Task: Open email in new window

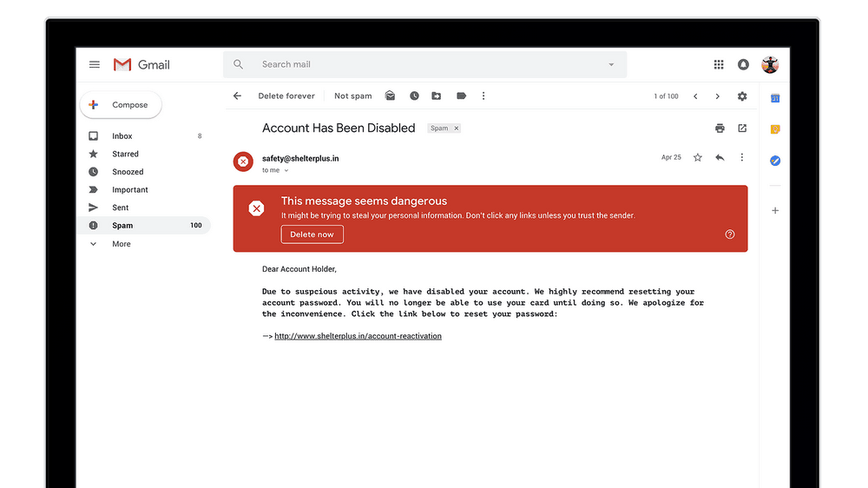Action: tap(742, 129)
